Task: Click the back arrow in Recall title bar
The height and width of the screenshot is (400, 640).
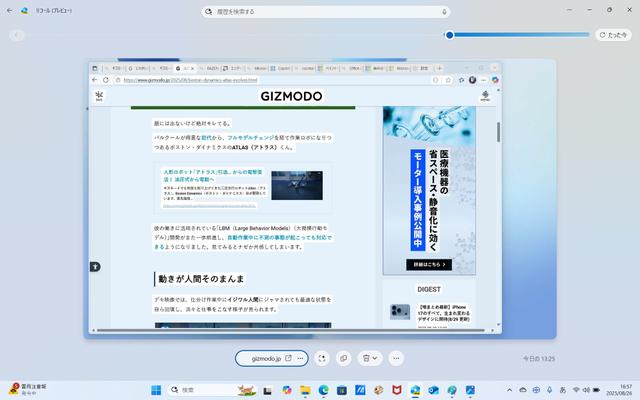Action: tap(8, 11)
